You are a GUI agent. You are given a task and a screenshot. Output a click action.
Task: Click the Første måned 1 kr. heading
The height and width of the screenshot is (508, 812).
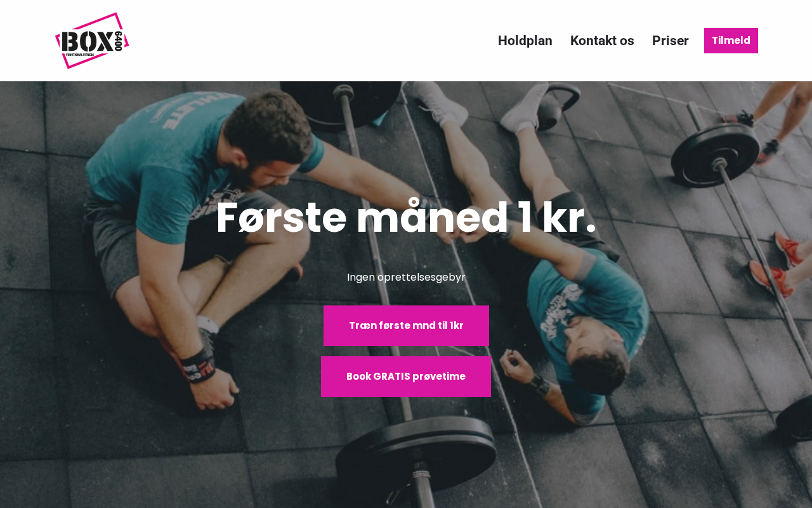[x=406, y=218]
